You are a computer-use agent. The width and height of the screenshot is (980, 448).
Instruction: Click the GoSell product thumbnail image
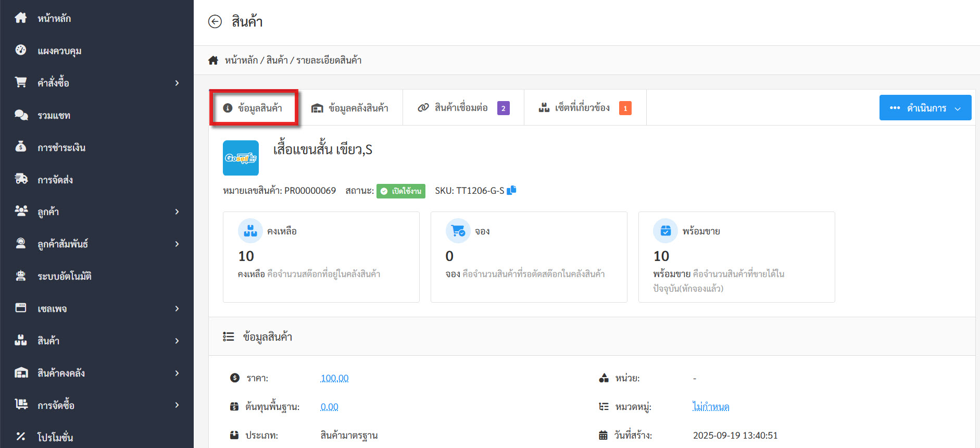(241, 158)
